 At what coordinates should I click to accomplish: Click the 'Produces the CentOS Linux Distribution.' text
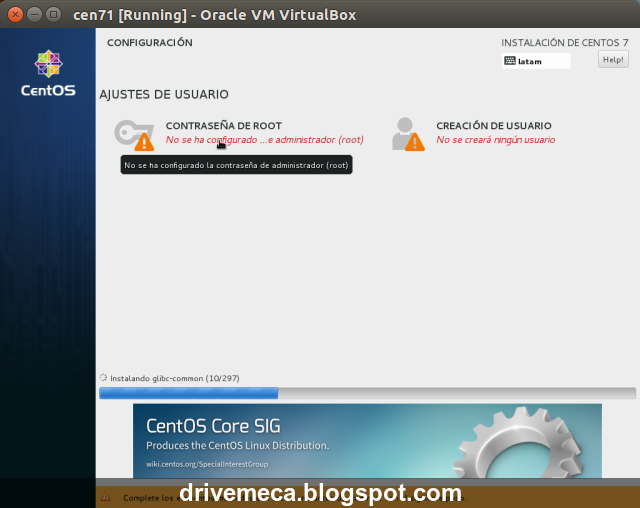[238, 446]
